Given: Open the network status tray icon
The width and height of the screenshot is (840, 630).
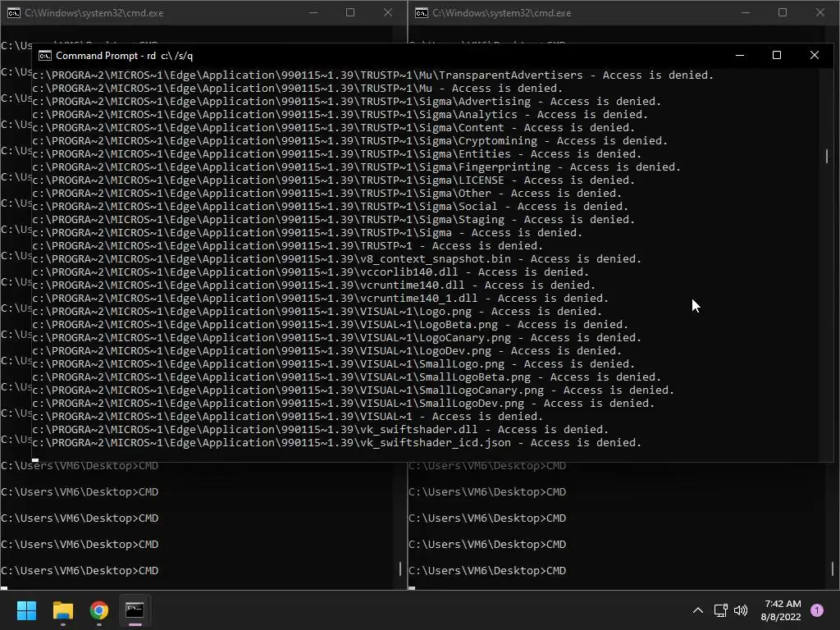Looking at the screenshot, I should click(x=720, y=609).
